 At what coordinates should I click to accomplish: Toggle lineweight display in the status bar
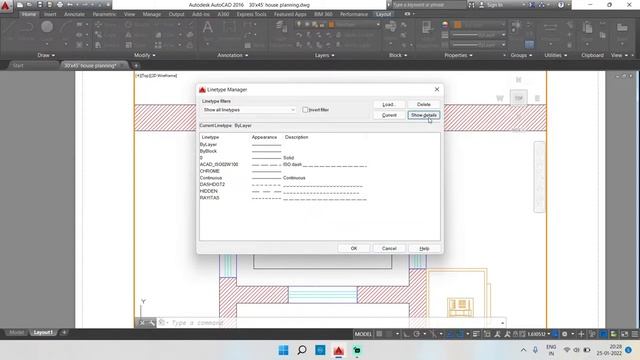pyautogui.click(x=476, y=334)
